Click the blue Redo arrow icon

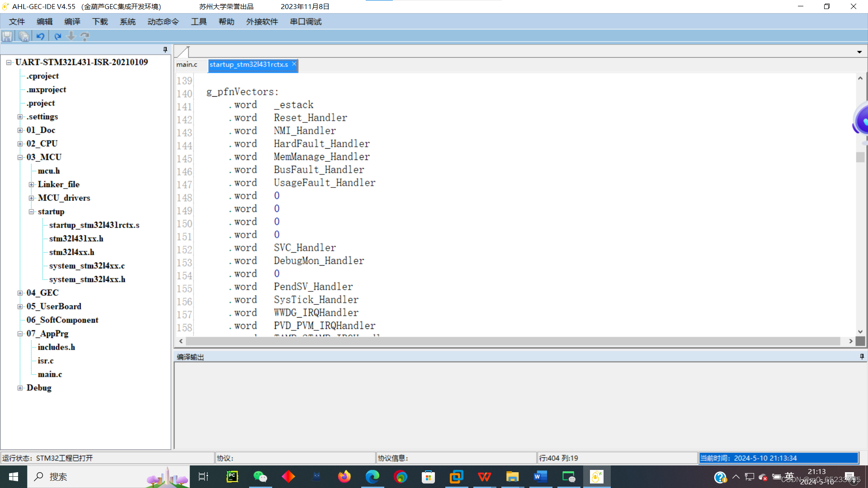(57, 36)
